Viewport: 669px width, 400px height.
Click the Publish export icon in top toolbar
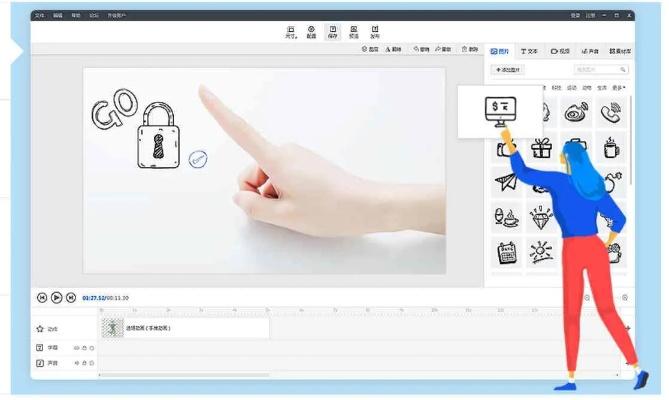(375, 32)
